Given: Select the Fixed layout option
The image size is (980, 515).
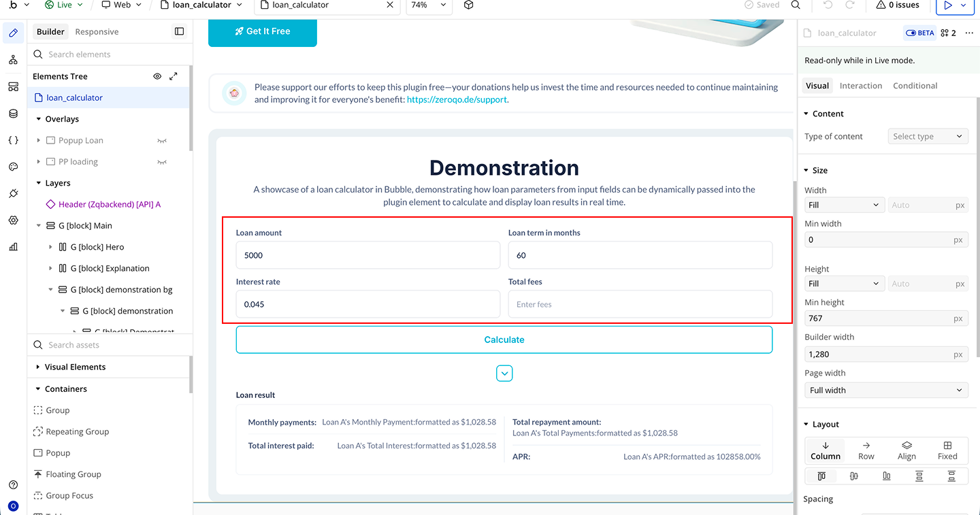Looking at the screenshot, I should point(947,450).
